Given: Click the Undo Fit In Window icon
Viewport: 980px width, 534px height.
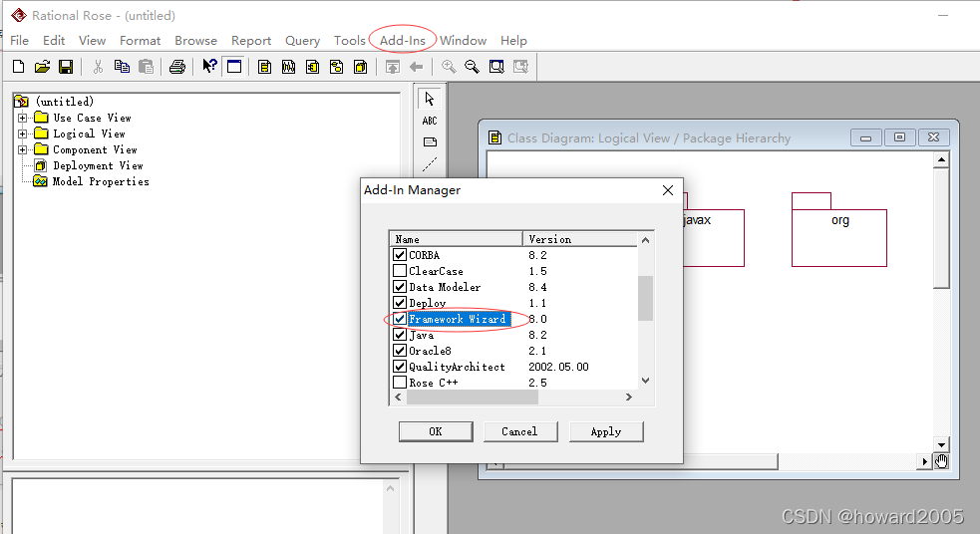Looking at the screenshot, I should click(x=520, y=66).
